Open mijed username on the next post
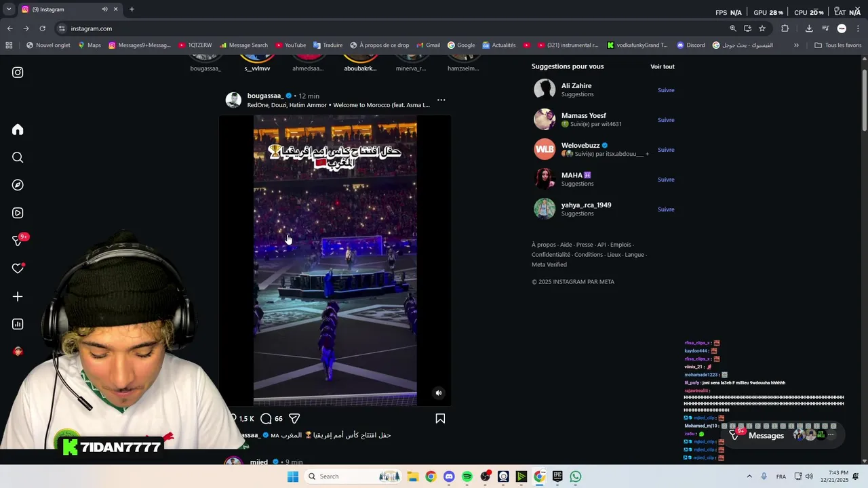 tap(259, 462)
